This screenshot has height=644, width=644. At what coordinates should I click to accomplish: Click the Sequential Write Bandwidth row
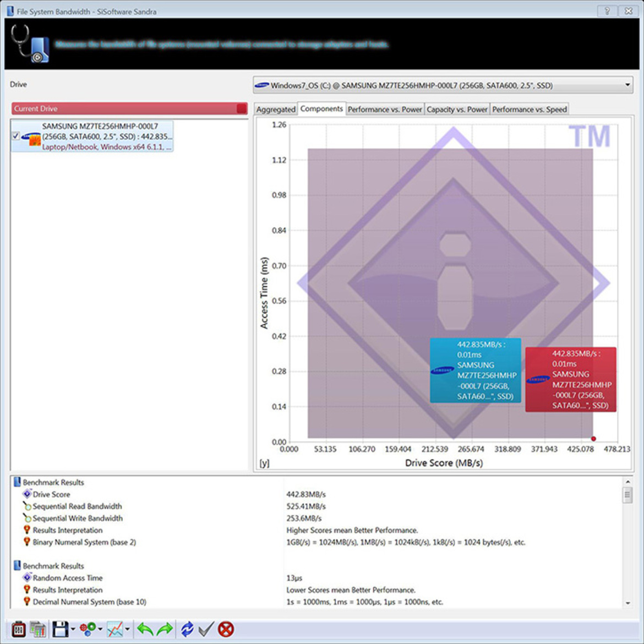pyautogui.click(x=316, y=519)
